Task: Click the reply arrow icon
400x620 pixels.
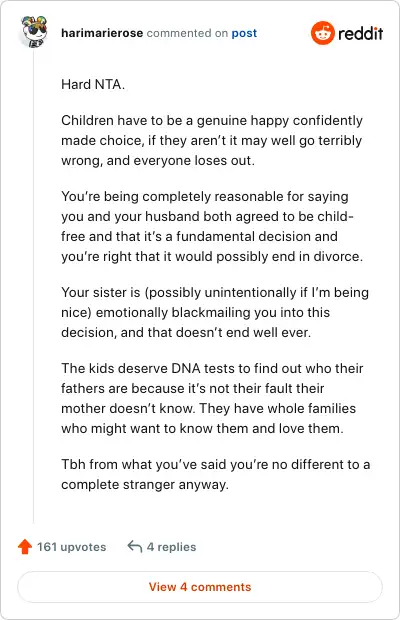Action: coord(134,546)
